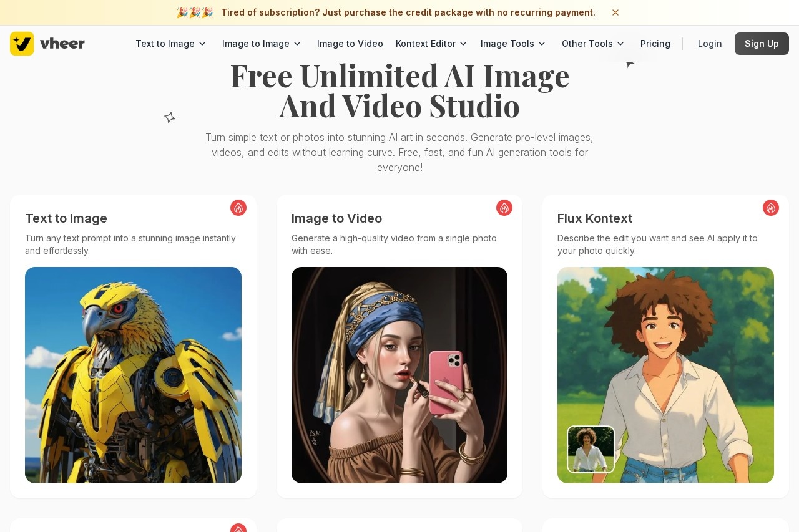Viewport: 799px width, 532px height.
Task: Click the flame badge on Text to Image card
Action: coord(238,208)
